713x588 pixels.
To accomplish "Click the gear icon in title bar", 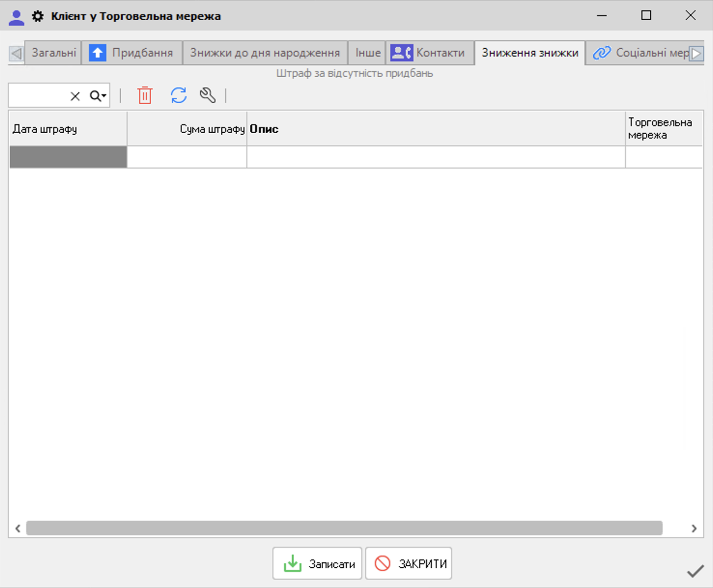I will pos(38,16).
